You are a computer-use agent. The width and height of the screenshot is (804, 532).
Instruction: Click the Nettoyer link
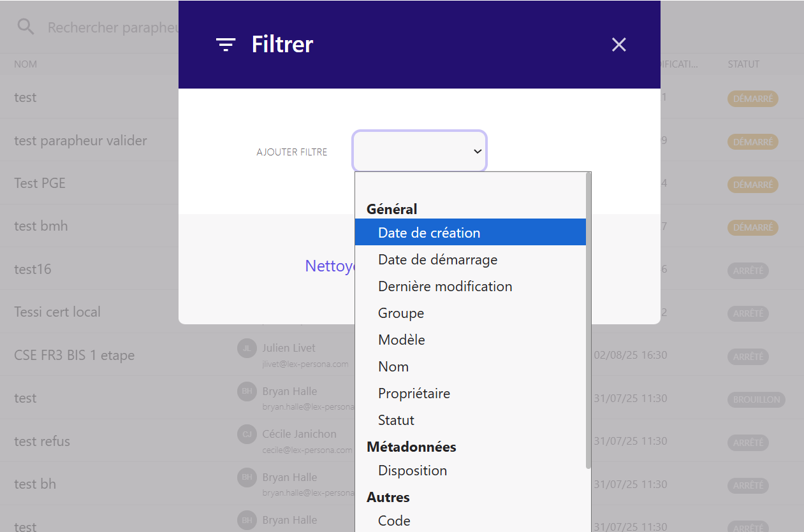(x=330, y=266)
